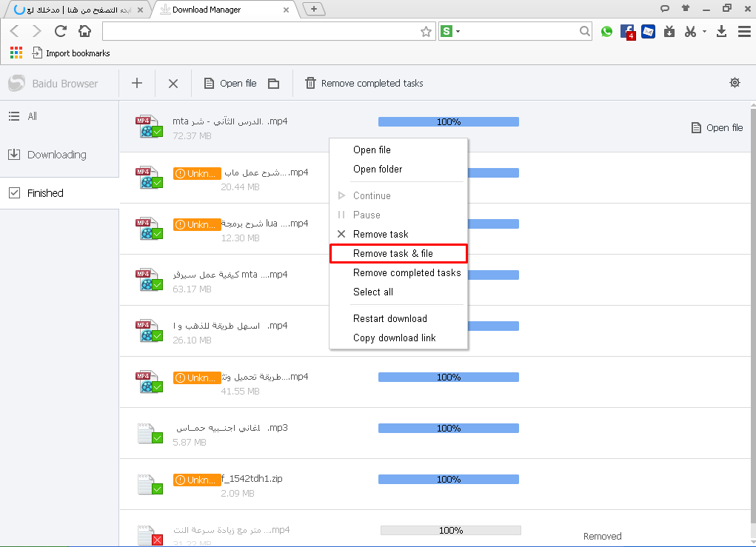The width and height of the screenshot is (756, 547).
Task: Click the video download toolbar icon
Action: [669, 32]
